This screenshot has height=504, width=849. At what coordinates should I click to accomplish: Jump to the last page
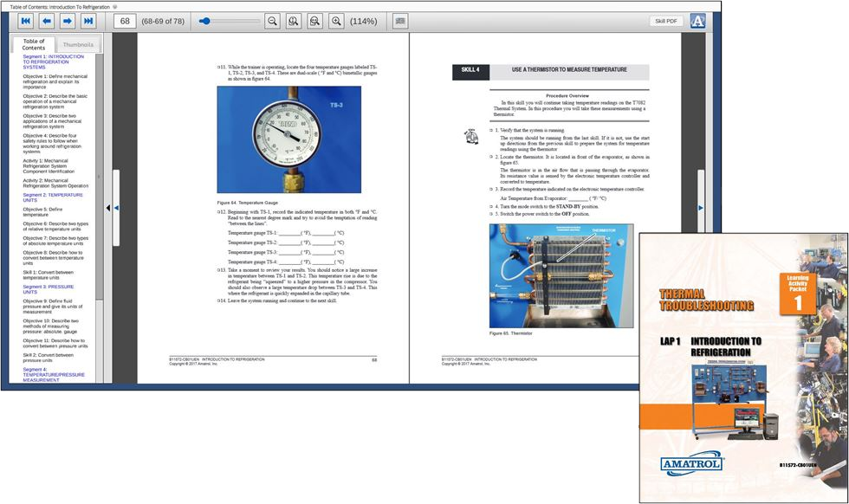pos(88,21)
